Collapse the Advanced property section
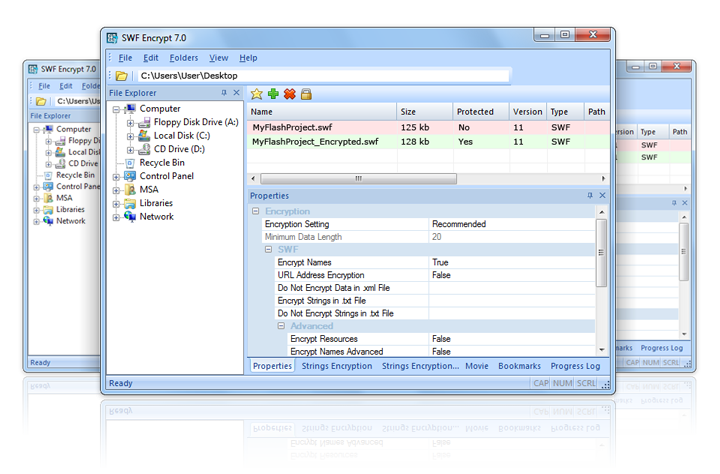The width and height of the screenshot is (720, 474). 282,326
